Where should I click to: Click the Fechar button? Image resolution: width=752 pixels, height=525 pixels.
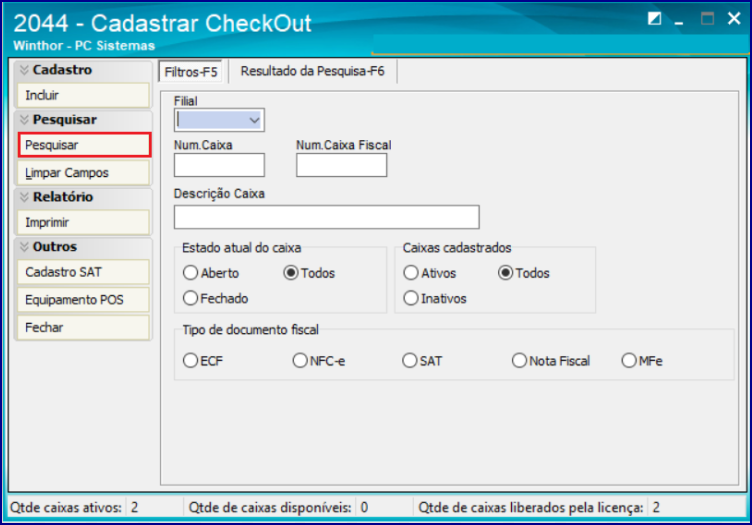pos(83,327)
